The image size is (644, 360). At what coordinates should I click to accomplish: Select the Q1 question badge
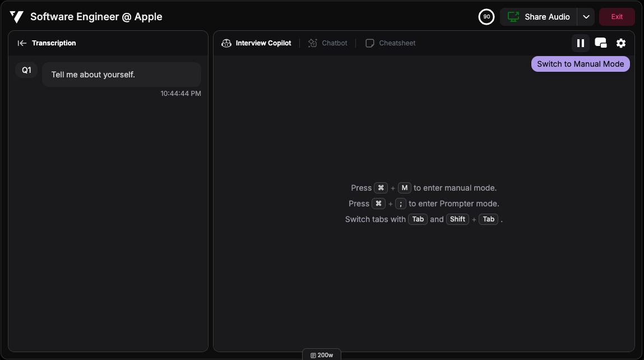pyautogui.click(x=26, y=70)
